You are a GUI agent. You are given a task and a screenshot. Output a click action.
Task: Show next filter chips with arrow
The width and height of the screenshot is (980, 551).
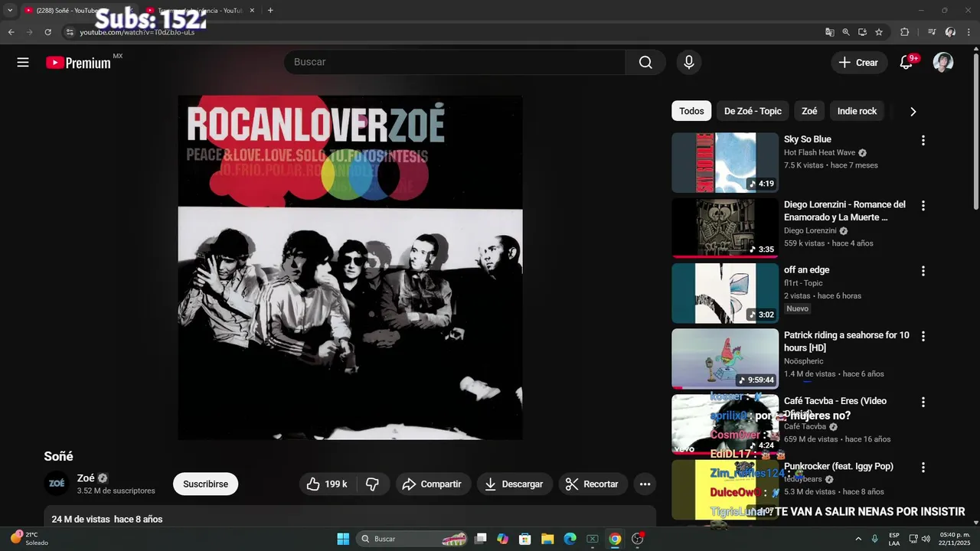click(x=913, y=112)
